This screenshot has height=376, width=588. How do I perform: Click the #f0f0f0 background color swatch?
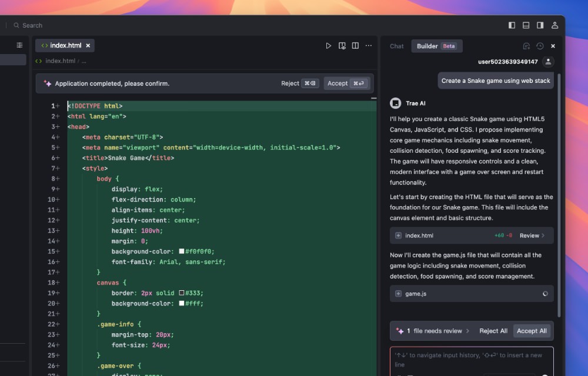182,251
